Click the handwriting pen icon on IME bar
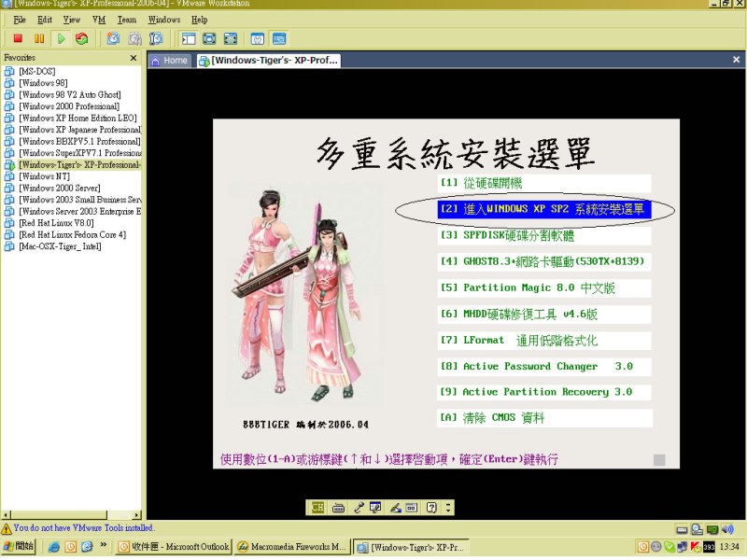This screenshot has height=560, width=747. pyautogui.click(x=395, y=508)
